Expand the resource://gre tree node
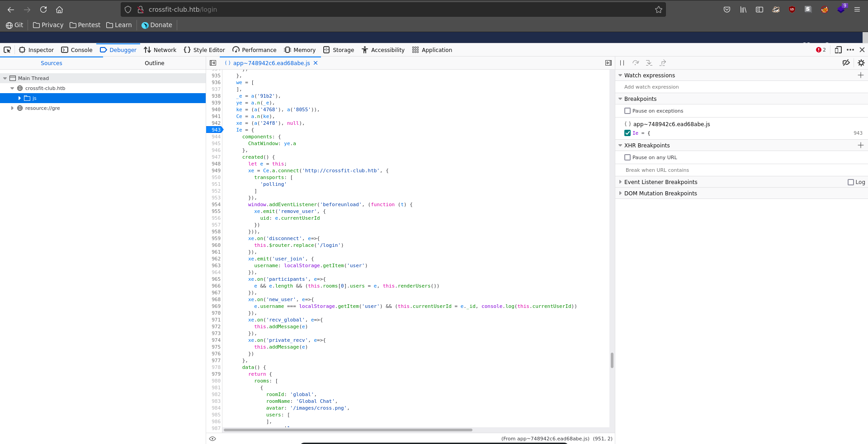Screen dimensions: 868x444 tap(12, 108)
